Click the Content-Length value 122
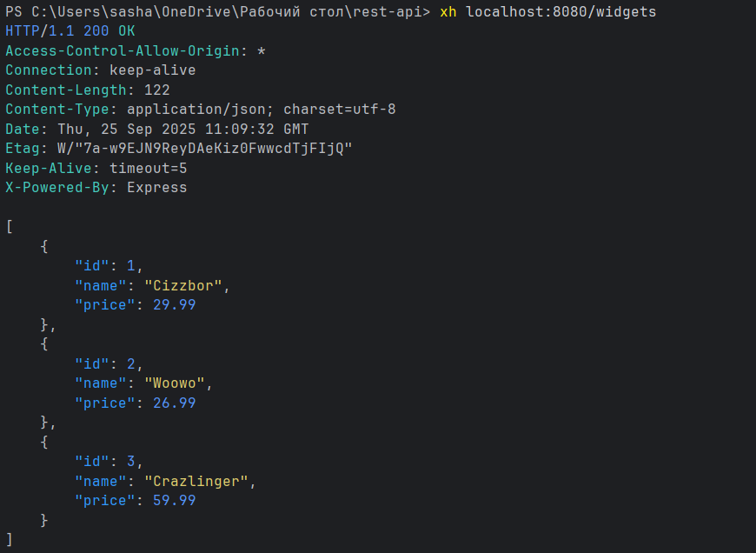 [x=157, y=90]
